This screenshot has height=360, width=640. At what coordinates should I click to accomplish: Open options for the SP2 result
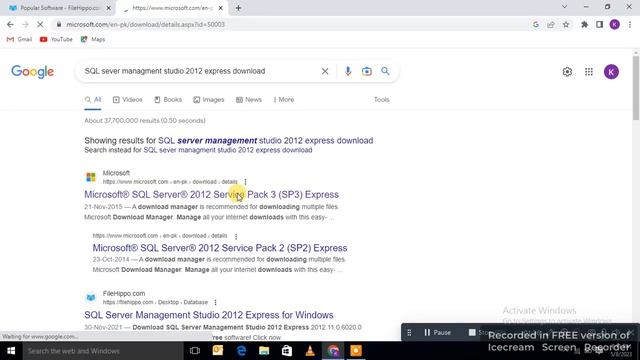pyautogui.click(x=236, y=236)
